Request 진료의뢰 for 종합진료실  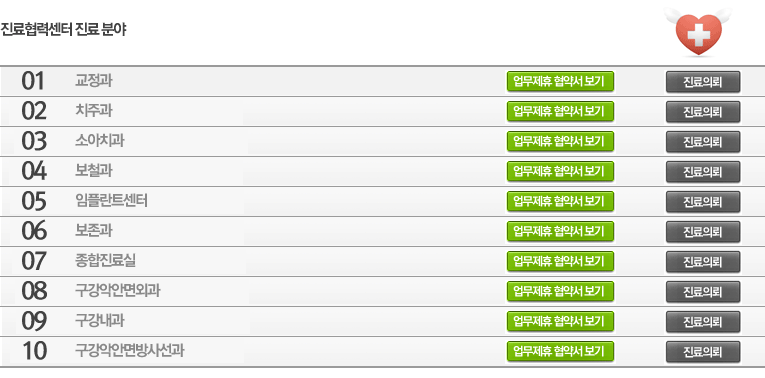tap(703, 261)
